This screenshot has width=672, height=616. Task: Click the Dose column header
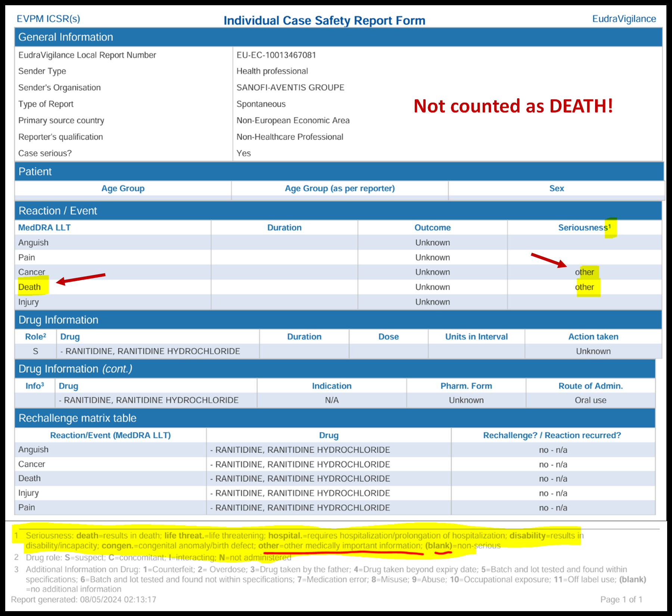(388, 337)
